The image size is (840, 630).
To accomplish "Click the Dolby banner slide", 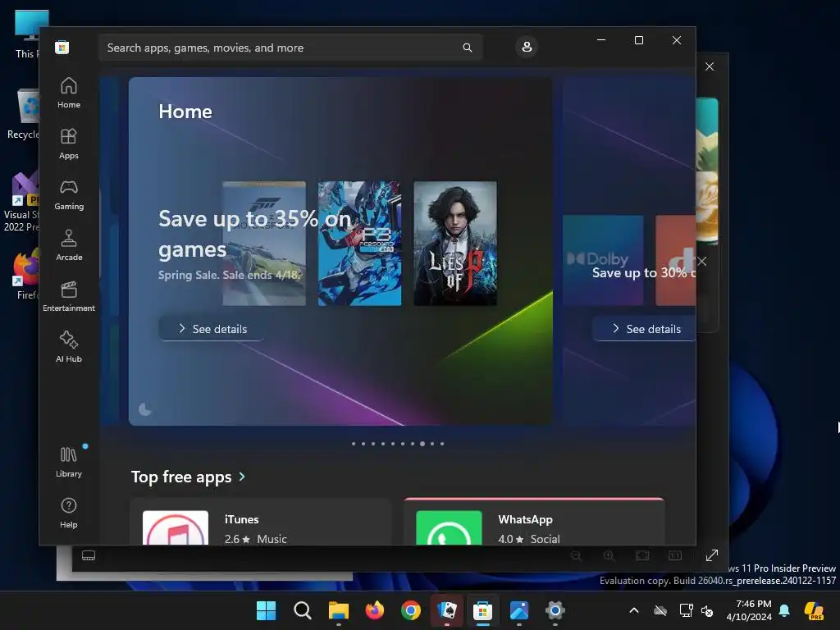I will tap(629, 251).
